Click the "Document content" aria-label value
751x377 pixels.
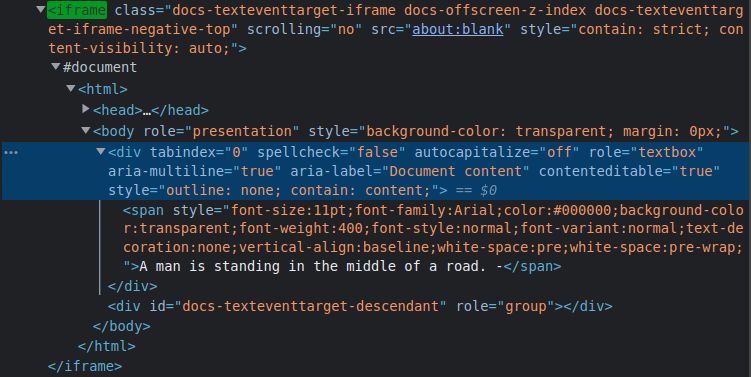pyautogui.click(x=455, y=171)
